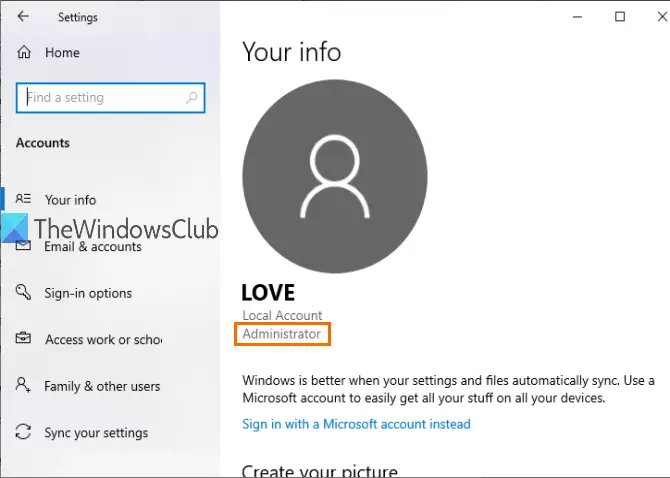Click the search magnifier icon

pyautogui.click(x=191, y=98)
